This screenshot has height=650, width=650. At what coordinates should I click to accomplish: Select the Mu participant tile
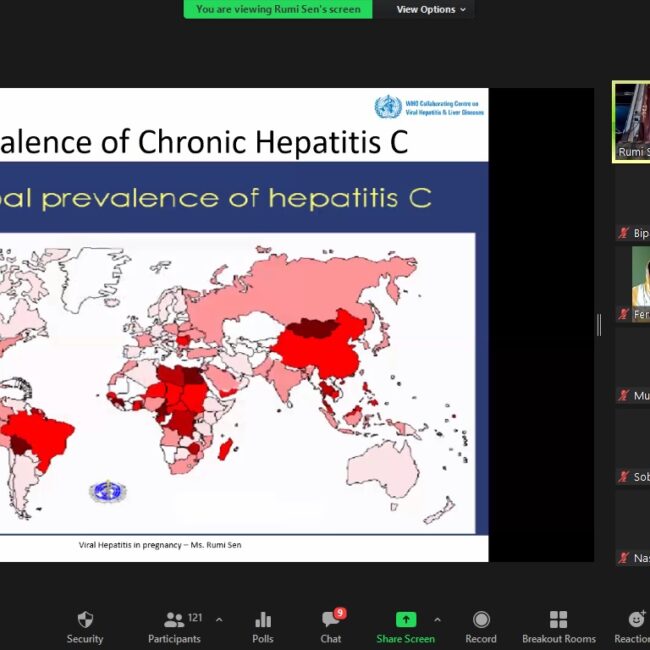click(x=632, y=367)
